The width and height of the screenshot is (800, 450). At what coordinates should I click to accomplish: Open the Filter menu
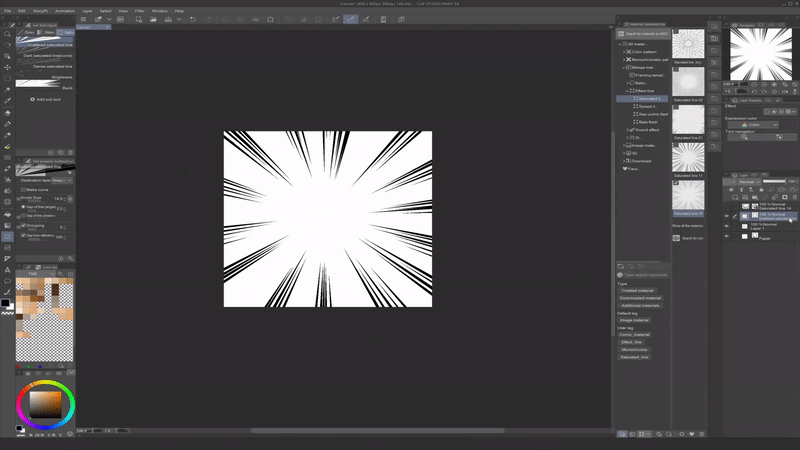click(139, 11)
